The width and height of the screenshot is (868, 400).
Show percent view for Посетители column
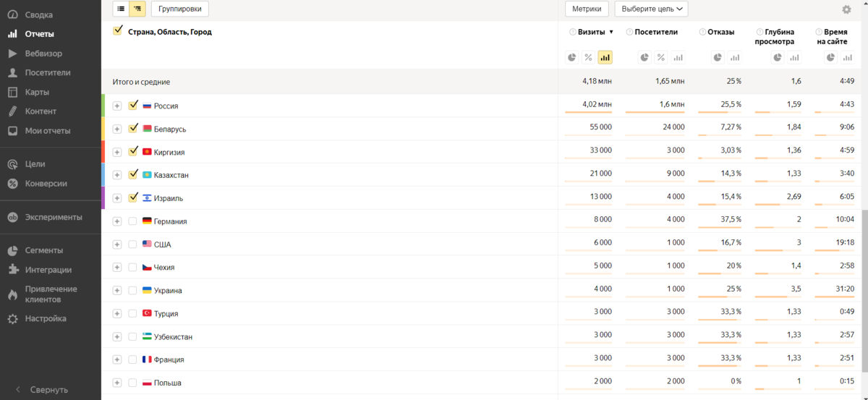[661, 57]
